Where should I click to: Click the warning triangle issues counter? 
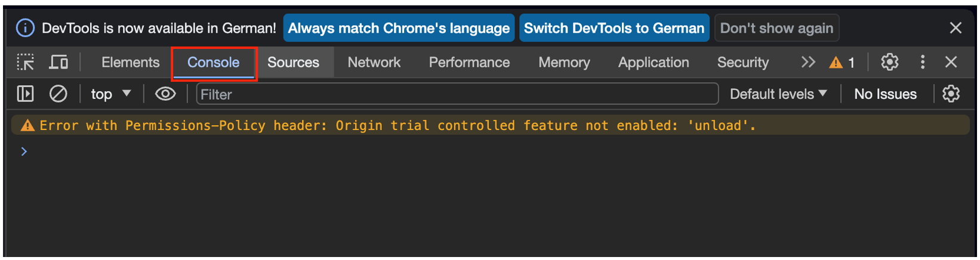(842, 62)
